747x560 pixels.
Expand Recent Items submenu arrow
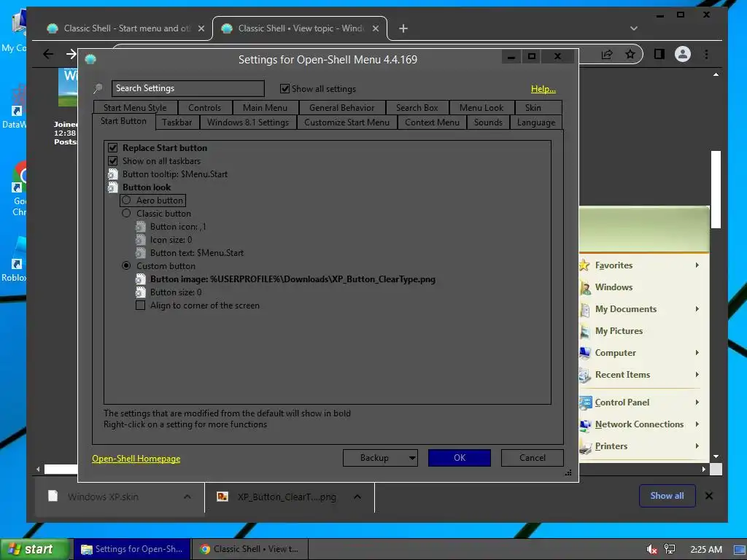[x=697, y=375]
